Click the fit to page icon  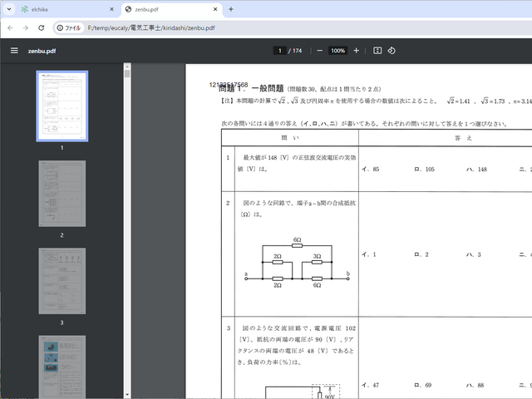tap(377, 51)
